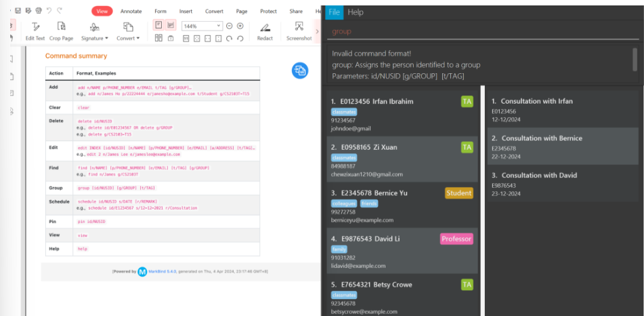This screenshot has width=644, height=316.
Task: Click 'Command summary' heading in PDF
Action: (76, 56)
